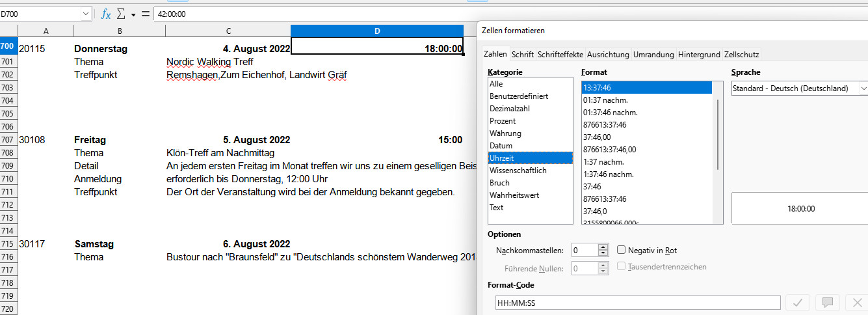
Task: Decrease Nachkommastellen with the down arrow
Action: pos(603,253)
